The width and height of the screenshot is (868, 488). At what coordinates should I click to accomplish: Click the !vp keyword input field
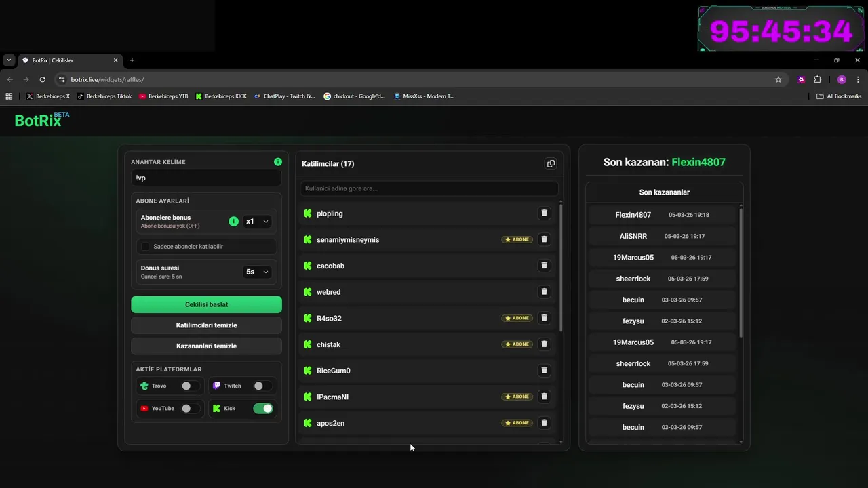[x=206, y=178]
